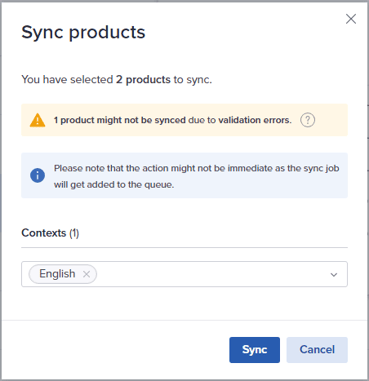Focus the Contexts multi-select input field
Image resolution: width=369 pixels, height=381 pixels.
(x=184, y=274)
